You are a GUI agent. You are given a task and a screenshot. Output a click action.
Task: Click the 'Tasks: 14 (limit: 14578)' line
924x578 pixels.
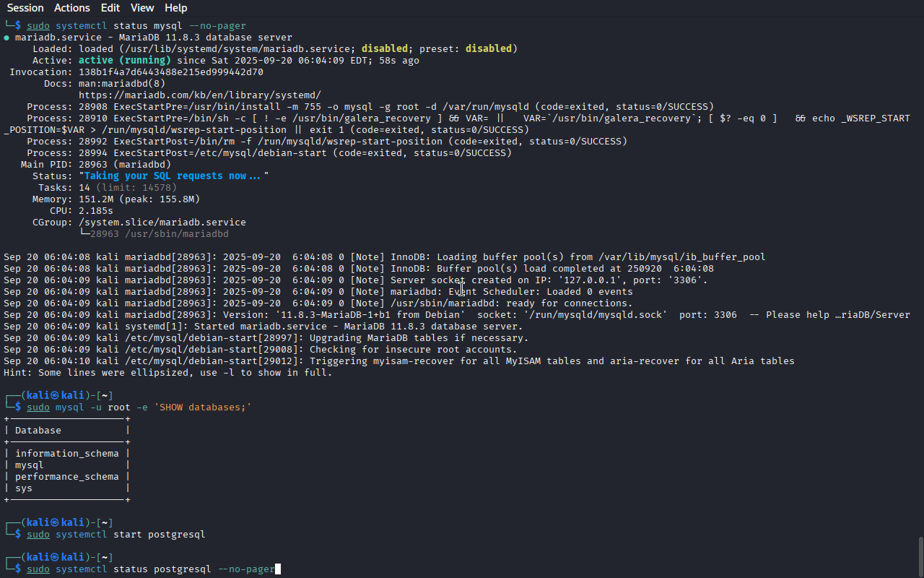pyautogui.click(x=108, y=188)
